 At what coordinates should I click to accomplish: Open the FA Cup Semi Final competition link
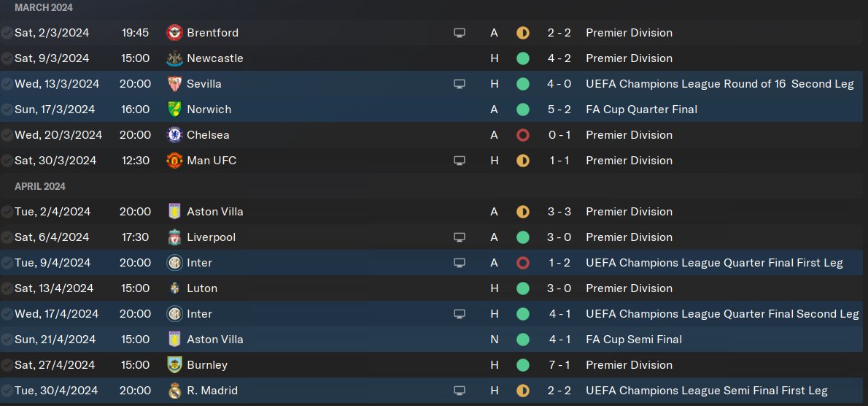pyautogui.click(x=634, y=340)
